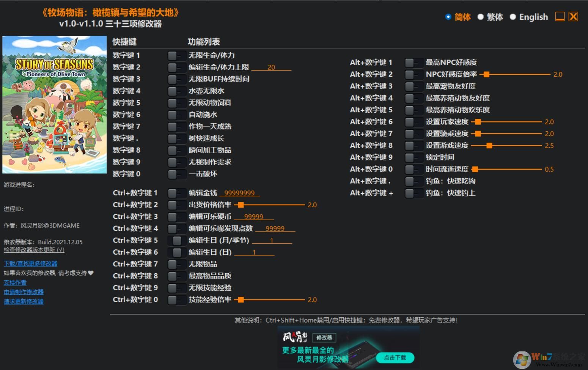Click the 编辑金钱 value field
The height and width of the screenshot is (370, 588).
click(x=240, y=193)
